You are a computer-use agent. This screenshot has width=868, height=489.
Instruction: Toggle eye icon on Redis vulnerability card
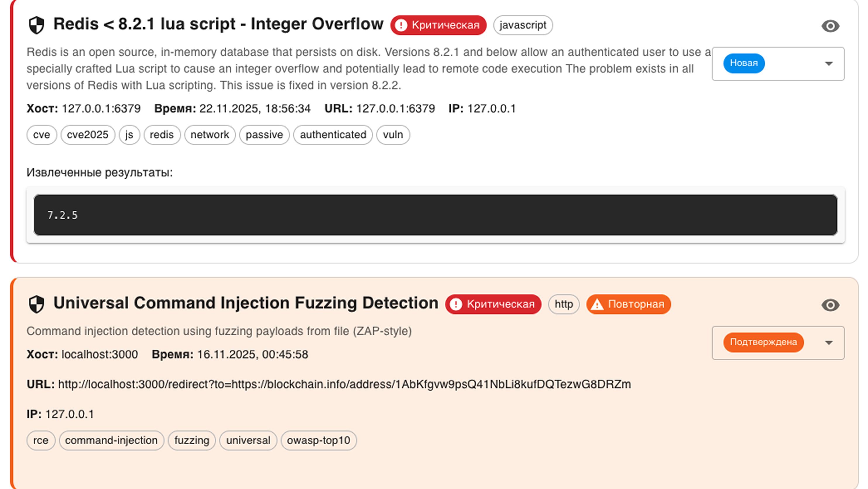coord(830,26)
